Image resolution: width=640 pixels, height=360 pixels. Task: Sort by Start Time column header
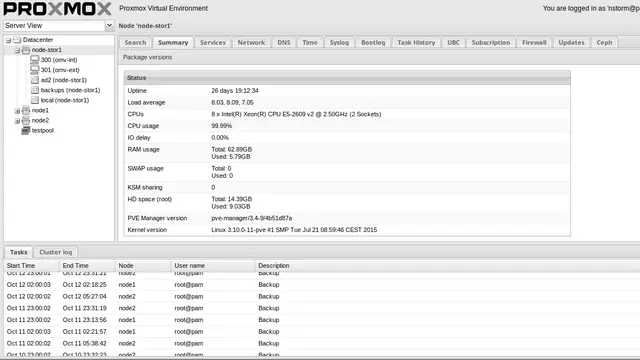coord(32,265)
